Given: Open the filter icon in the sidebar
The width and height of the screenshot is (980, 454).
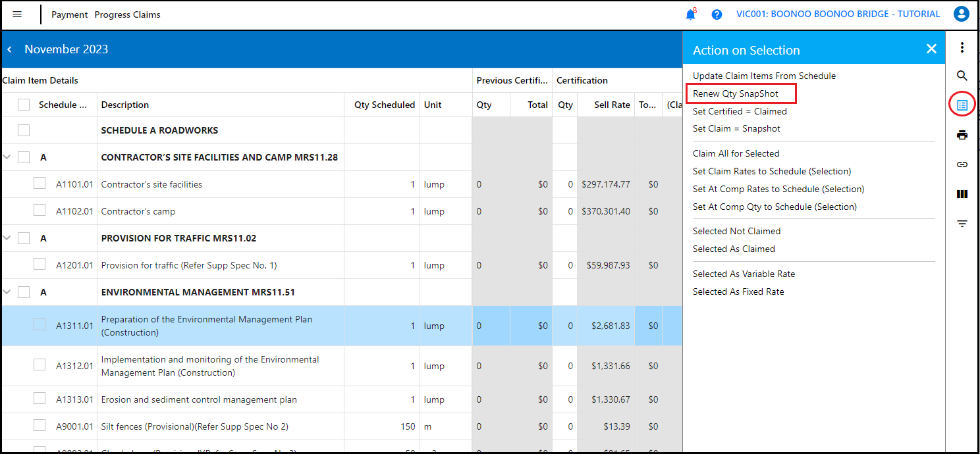Looking at the screenshot, I should tap(962, 224).
